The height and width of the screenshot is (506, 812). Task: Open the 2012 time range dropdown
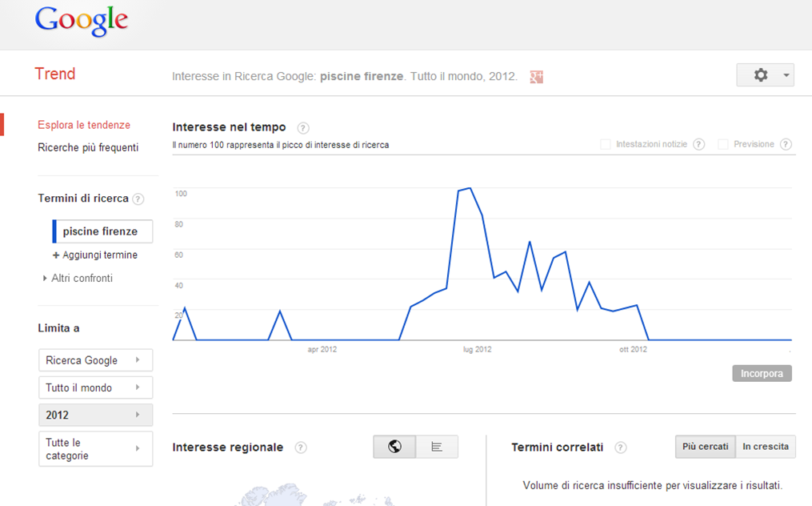96,415
